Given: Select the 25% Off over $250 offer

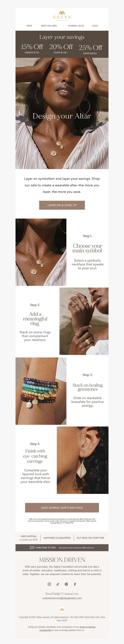Looking at the screenshot, I should [90, 49].
